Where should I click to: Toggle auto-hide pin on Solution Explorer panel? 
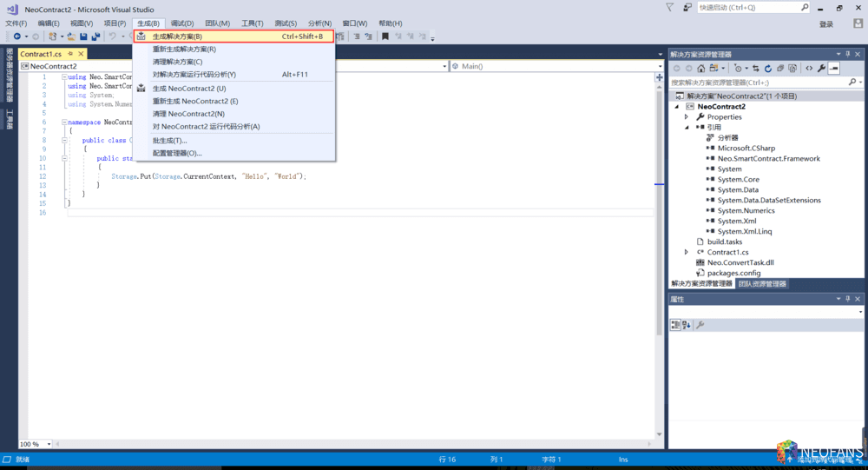coord(847,54)
